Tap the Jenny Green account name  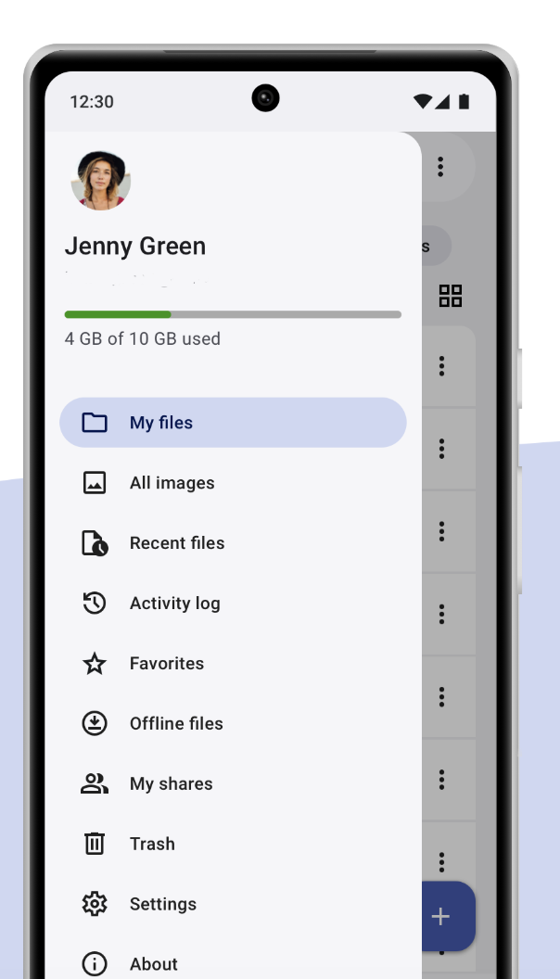pos(135,247)
